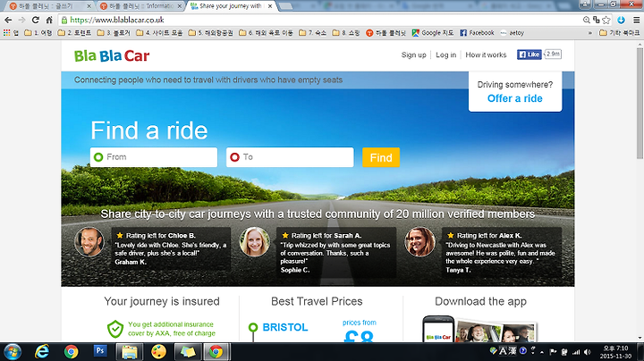Open the browser home page icon
Screen dimensions: 644x361
tap(49, 20)
